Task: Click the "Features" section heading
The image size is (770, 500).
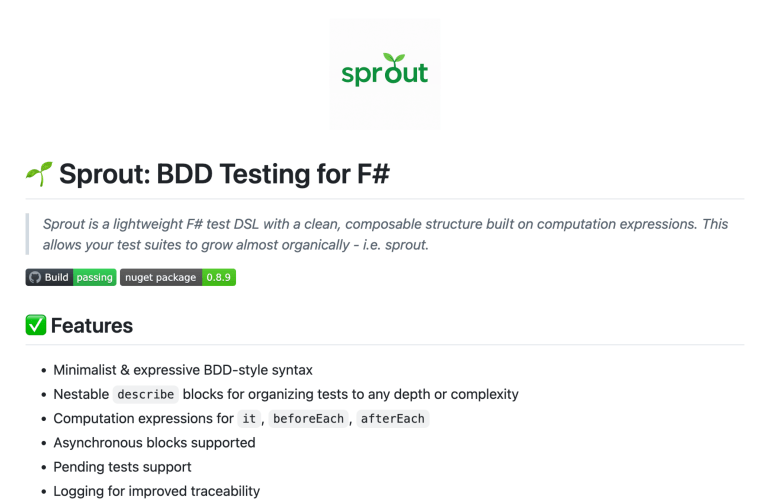Action: coord(92,325)
